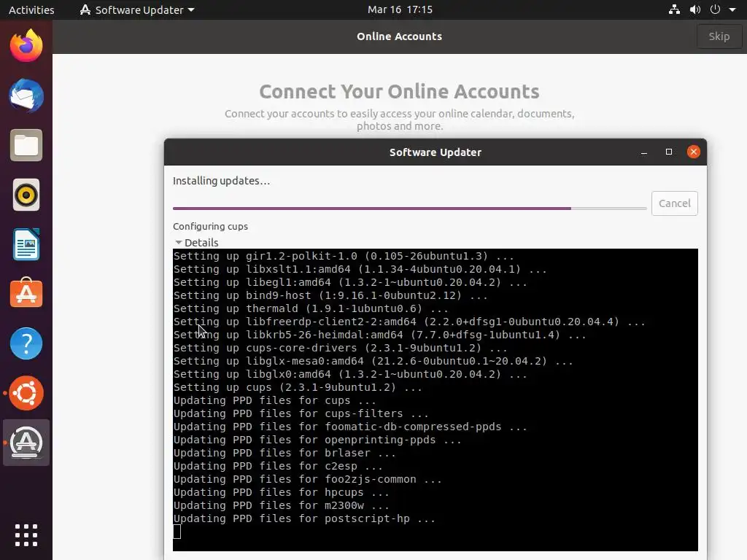Click line 'Setting up libfreerdp-client2-2:amd64'
The width and height of the screenshot is (747, 560).
[409, 322]
